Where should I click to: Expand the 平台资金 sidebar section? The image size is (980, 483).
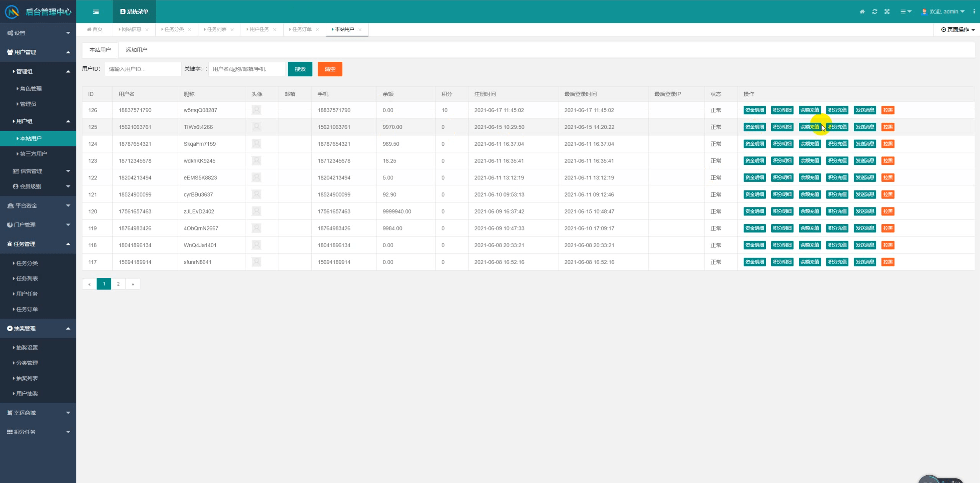click(x=38, y=205)
